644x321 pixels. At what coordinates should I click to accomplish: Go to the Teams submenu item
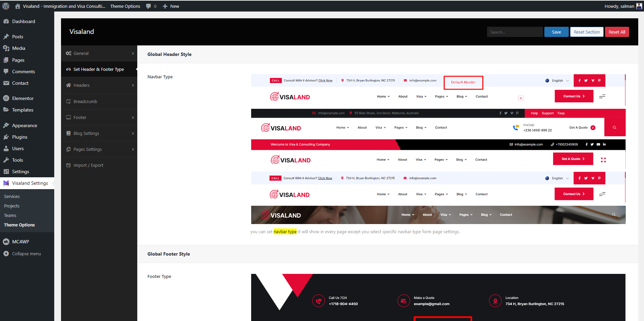[x=10, y=215]
